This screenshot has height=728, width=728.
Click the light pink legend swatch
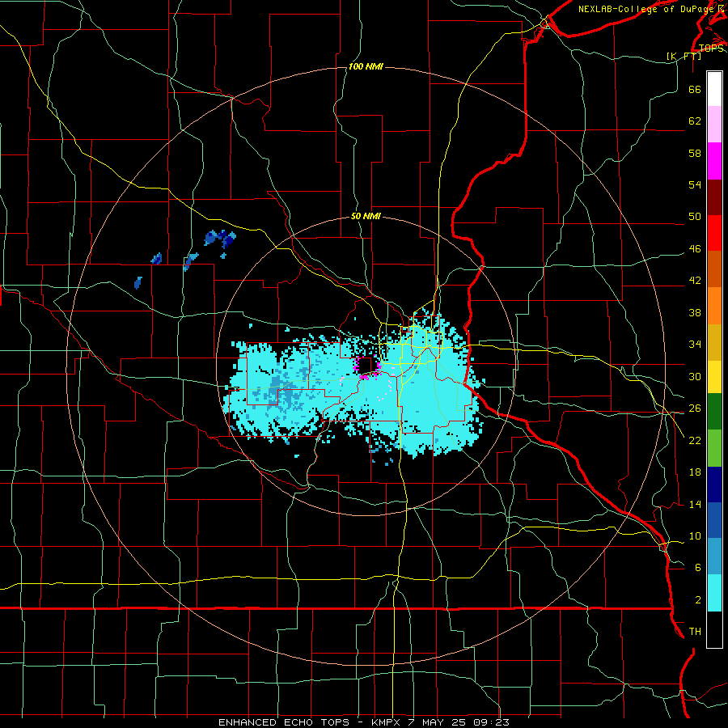click(714, 125)
